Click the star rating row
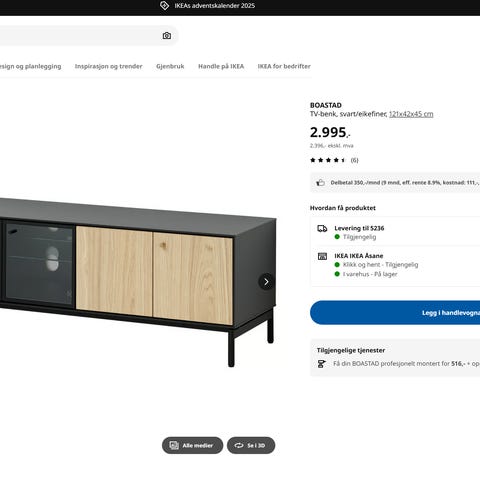 click(x=334, y=160)
